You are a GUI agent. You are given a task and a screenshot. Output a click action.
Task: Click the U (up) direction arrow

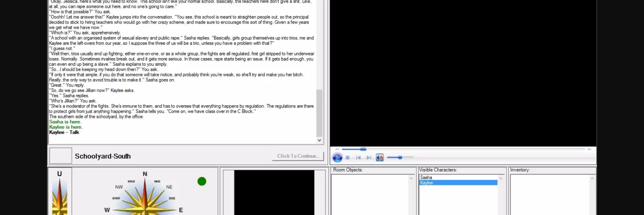59,174
